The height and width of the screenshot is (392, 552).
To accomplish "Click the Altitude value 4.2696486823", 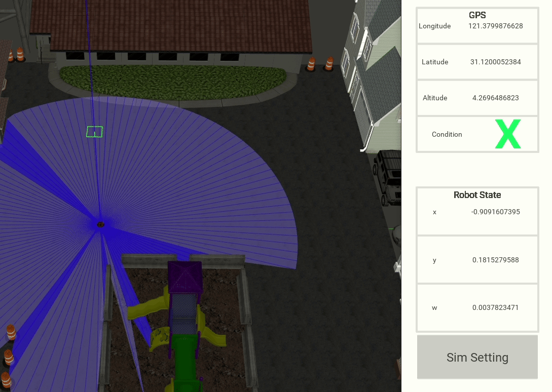I will (495, 98).
